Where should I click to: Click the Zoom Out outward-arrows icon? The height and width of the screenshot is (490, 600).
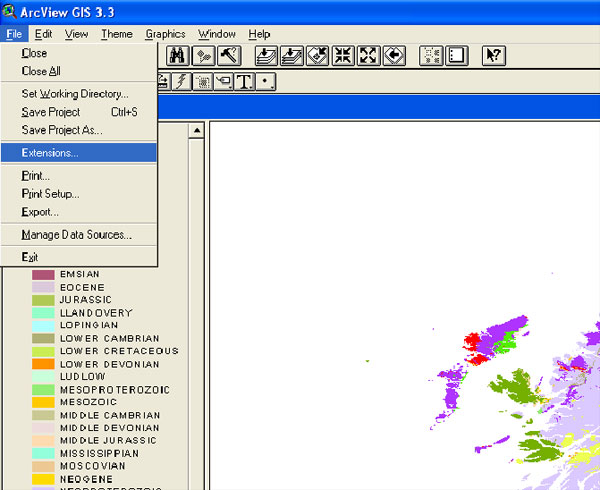pyautogui.click(x=368, y=56)
